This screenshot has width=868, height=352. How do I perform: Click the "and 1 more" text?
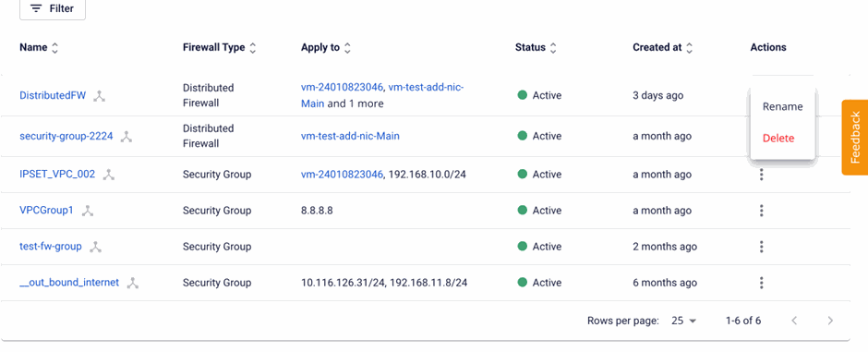[x=356, y=103]
